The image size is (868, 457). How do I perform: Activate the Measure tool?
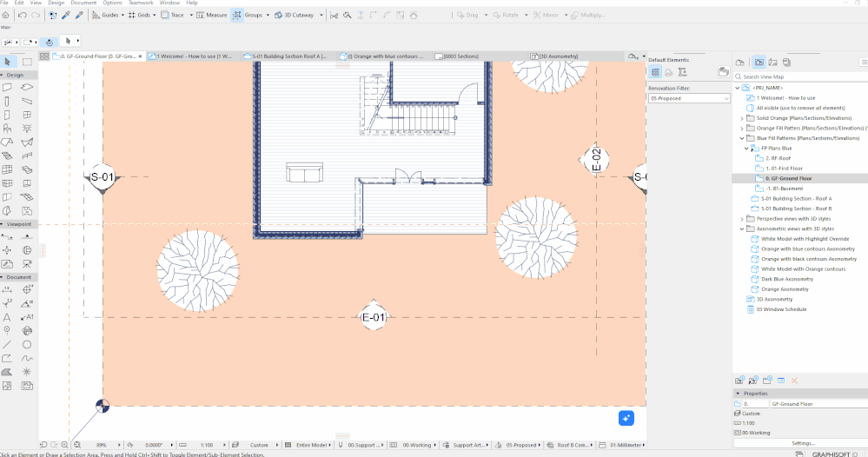tap(210, 15)
